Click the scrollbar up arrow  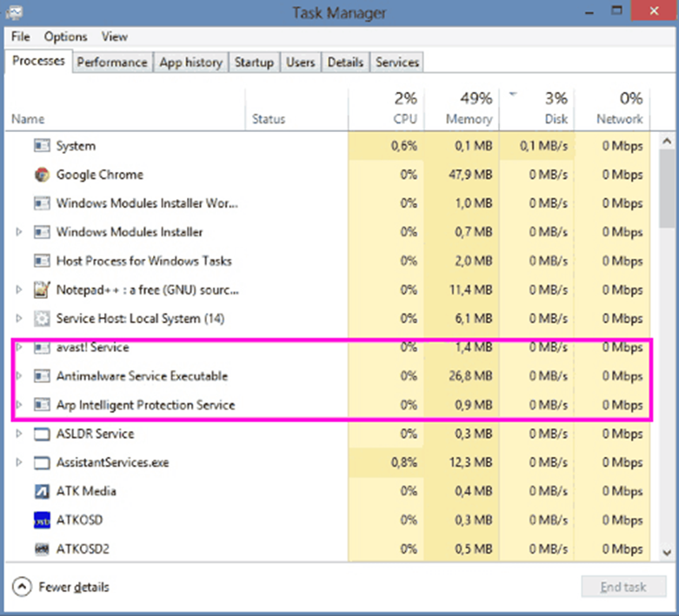667,141
